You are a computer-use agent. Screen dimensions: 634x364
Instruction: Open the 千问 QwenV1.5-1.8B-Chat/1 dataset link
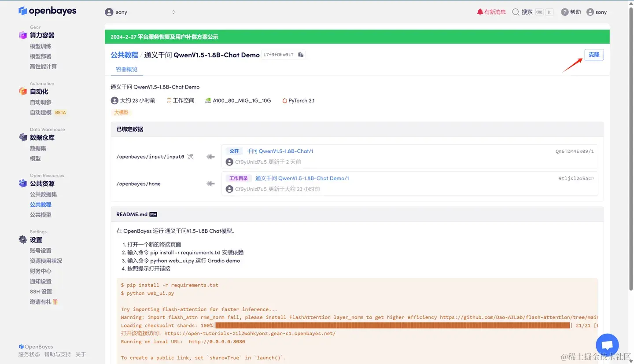point(280,151)
